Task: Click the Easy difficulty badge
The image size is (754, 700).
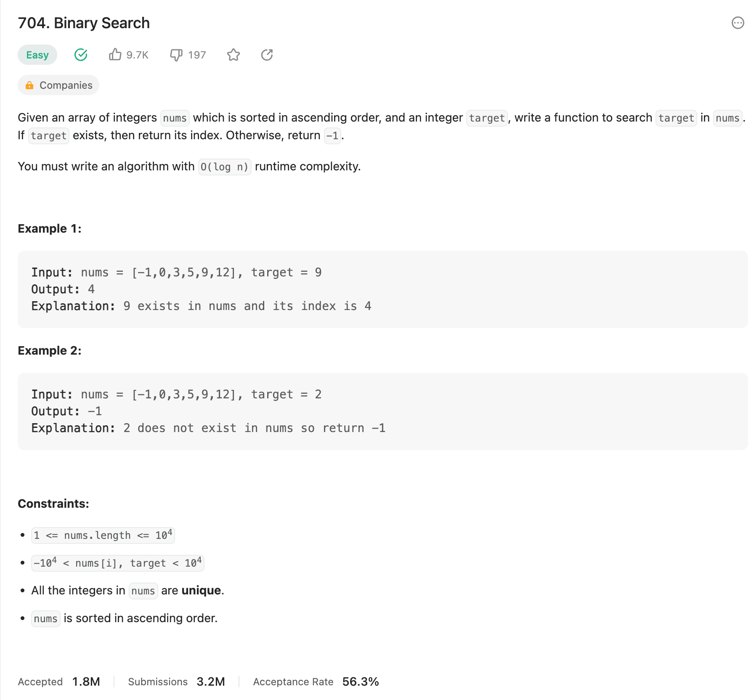Action: (37, 55)
